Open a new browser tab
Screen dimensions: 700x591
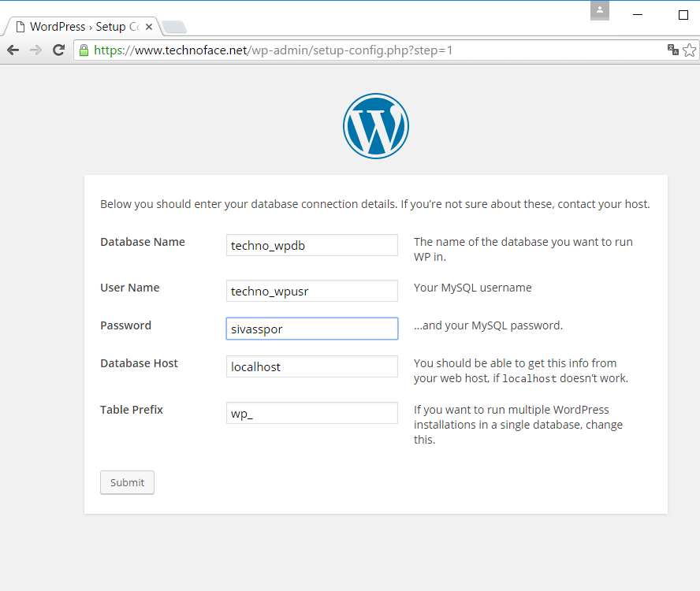click(174, 28)
